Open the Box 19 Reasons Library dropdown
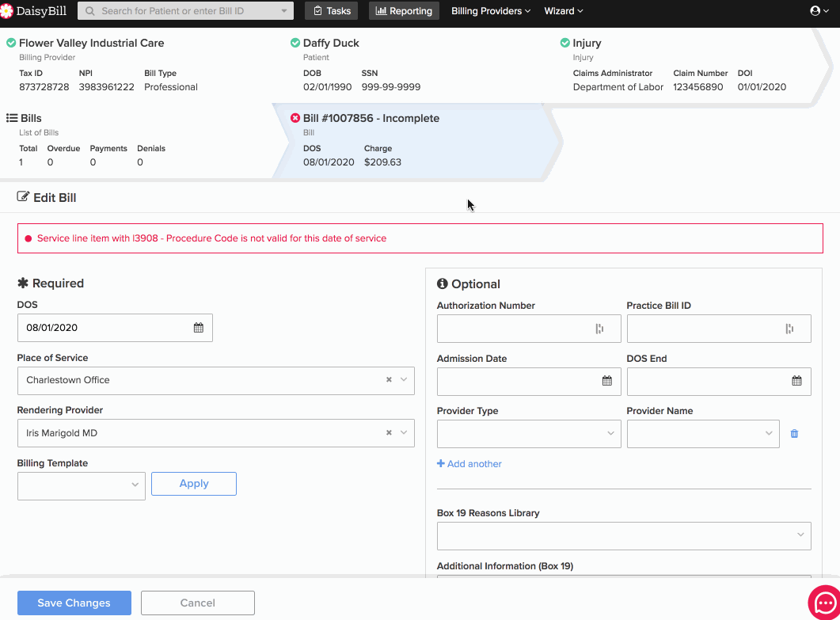The image size is (840, 620). click(624, 536)
